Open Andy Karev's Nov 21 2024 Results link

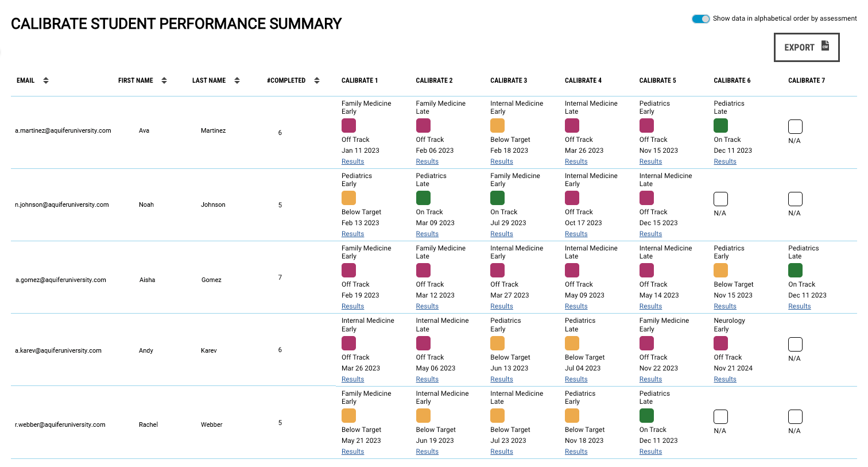(724, 379)
